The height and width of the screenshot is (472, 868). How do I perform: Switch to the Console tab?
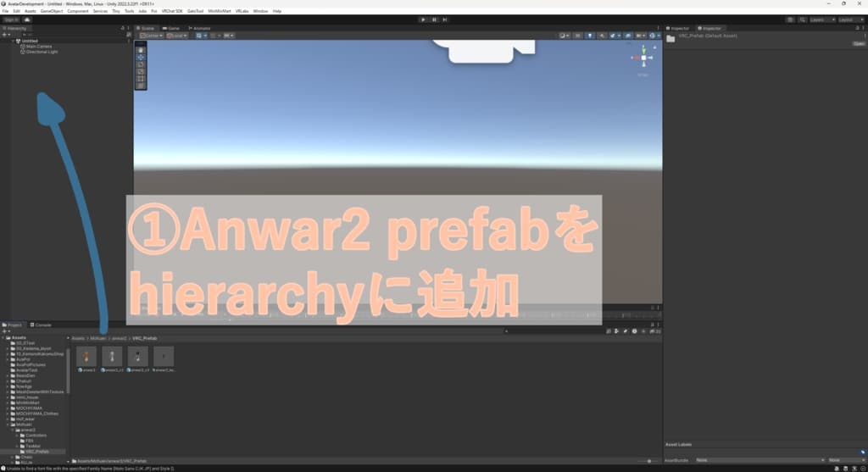click(x=41, y=325)
